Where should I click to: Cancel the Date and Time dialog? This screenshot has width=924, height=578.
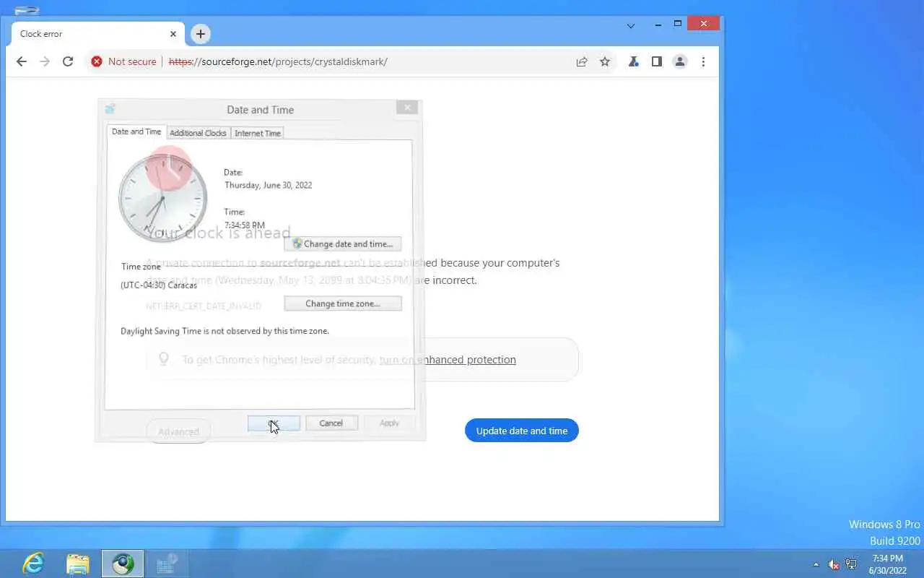(331, 423)
